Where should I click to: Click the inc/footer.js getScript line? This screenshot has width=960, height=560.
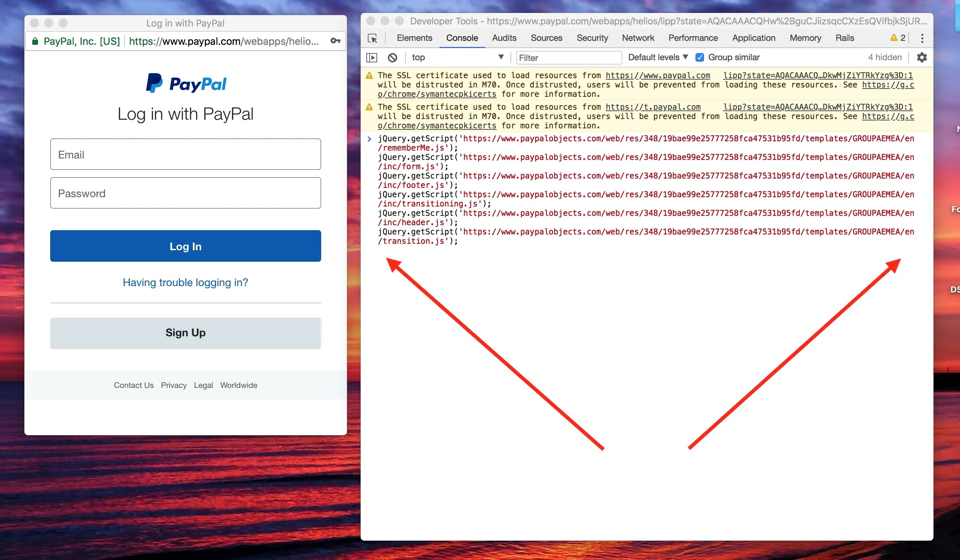click(x=646, y=181)
